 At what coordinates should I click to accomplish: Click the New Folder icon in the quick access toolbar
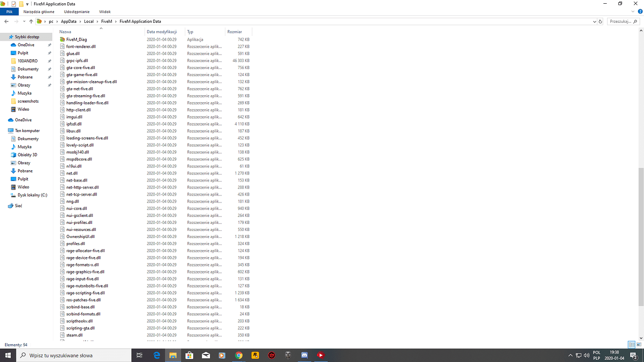pos(21,4)
